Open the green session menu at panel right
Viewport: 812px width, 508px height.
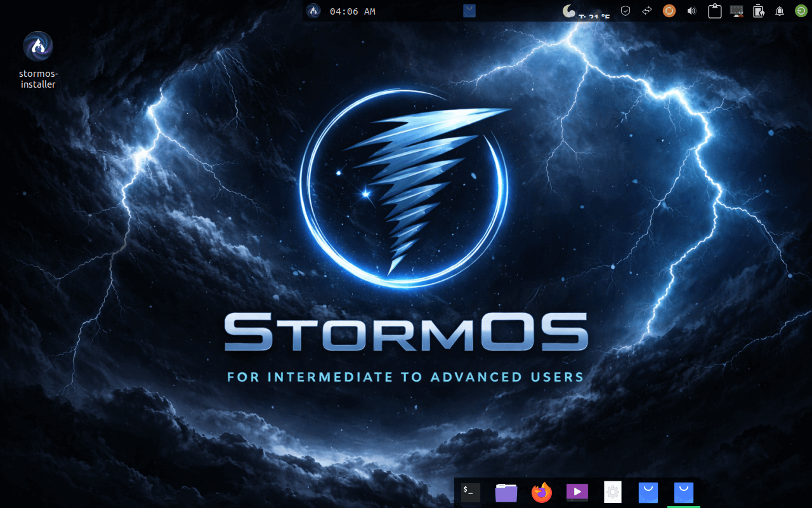(x=800, y=11)
